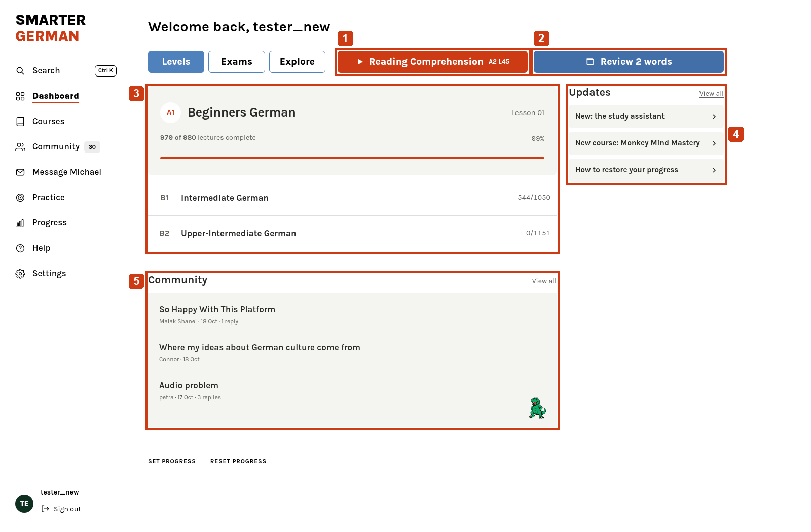This screenshot has height=532, width=811.
Task: Click the Search magnifier icon in sidebar
Action: coord(20,71)
